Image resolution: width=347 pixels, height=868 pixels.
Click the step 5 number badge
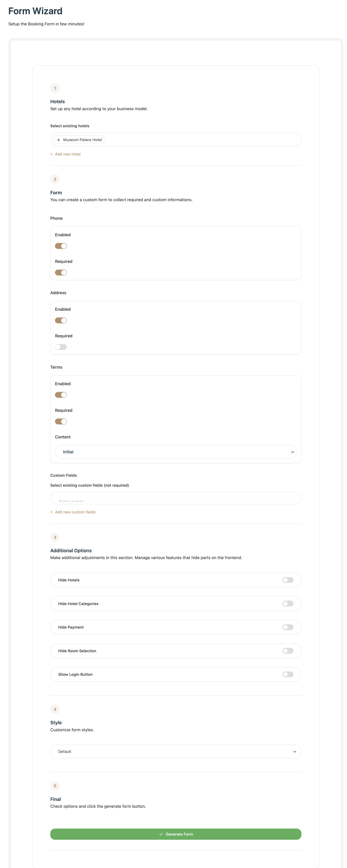tap(55, 786)
